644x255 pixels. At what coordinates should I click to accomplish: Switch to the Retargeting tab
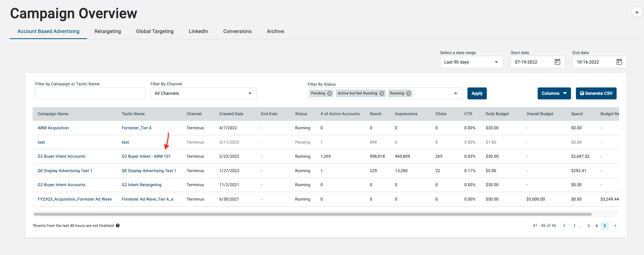(108, 31)
